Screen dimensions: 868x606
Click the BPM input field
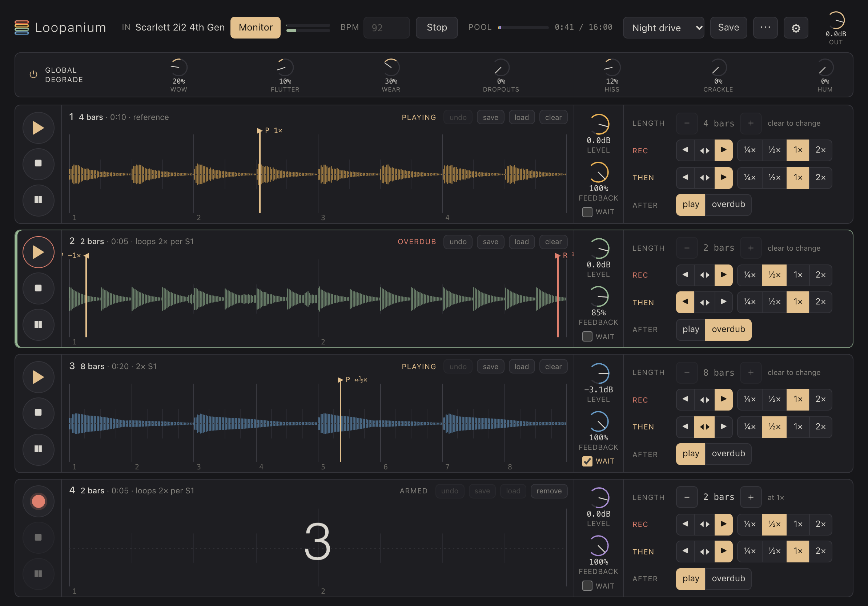(x=386, y=28)
